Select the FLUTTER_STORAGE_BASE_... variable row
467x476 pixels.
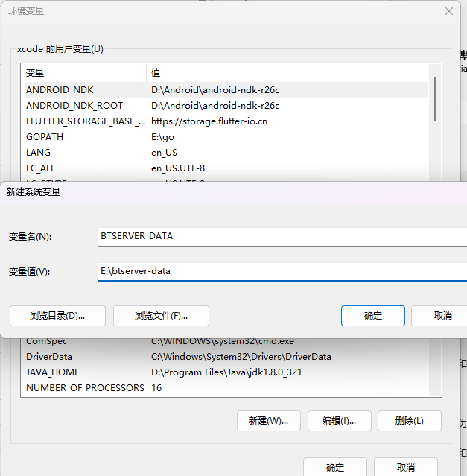[x=226, y=121]
